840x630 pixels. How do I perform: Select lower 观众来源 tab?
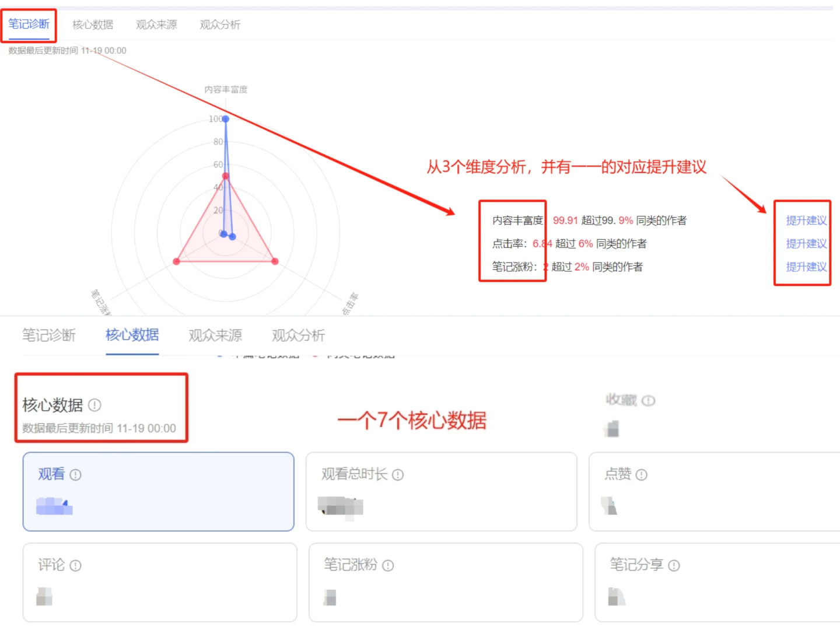215,335
